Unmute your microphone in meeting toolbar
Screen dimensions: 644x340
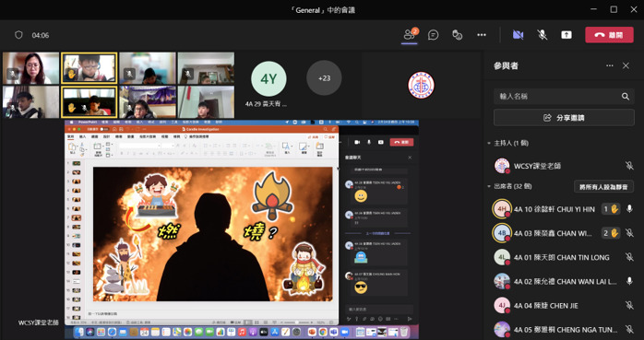pyautogui.click(x=543, y=35)
